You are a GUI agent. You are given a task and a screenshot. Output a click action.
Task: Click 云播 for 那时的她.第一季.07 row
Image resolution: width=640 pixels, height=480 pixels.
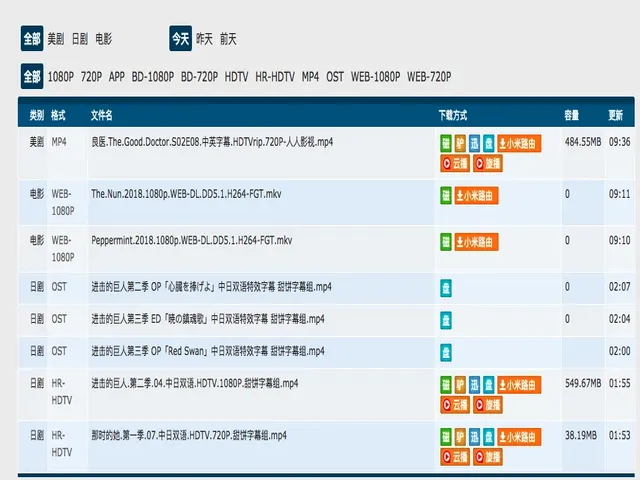coord(455,457)
